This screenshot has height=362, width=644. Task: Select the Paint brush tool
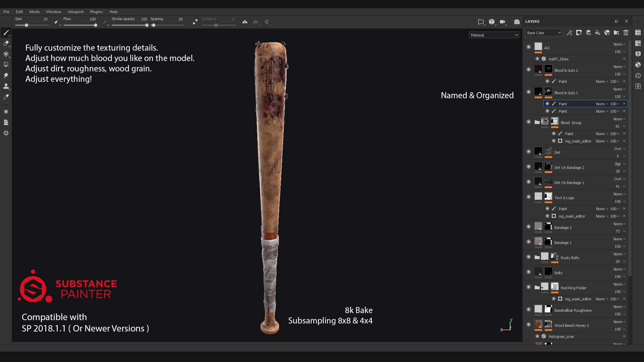tap(6, 33)
